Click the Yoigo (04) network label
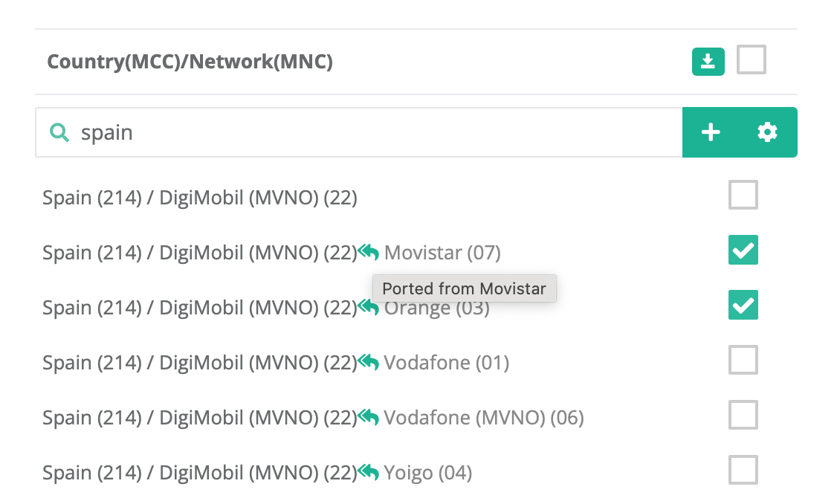The height and width of the screenshot is (504, 837). coord(427,473)
